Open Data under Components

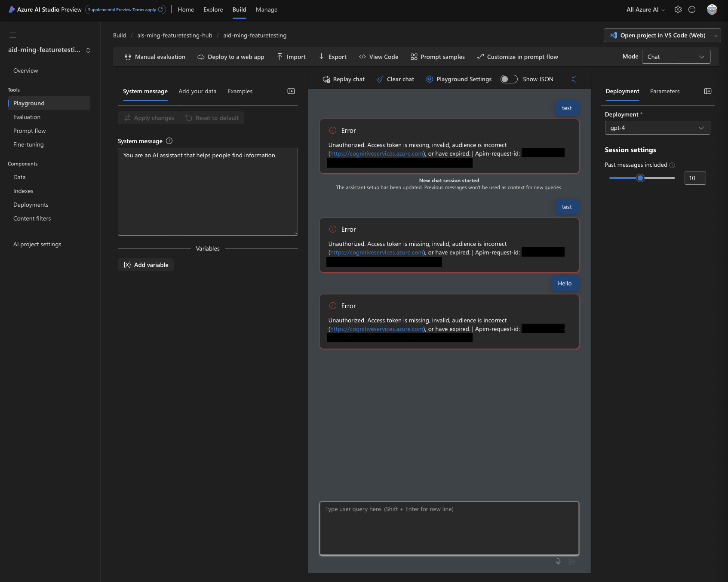(x=19, y=177)
